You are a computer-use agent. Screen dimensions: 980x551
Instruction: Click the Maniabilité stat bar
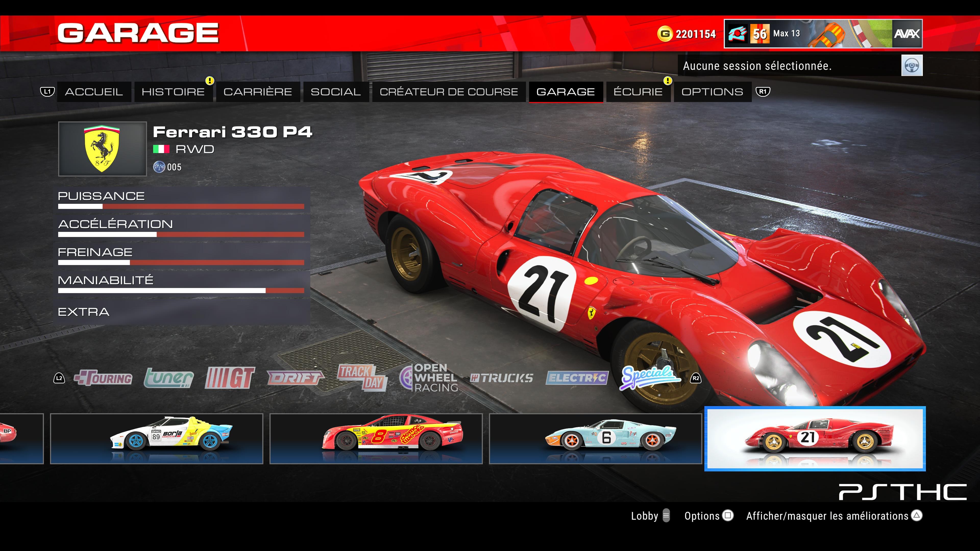(x=181, y=291)
